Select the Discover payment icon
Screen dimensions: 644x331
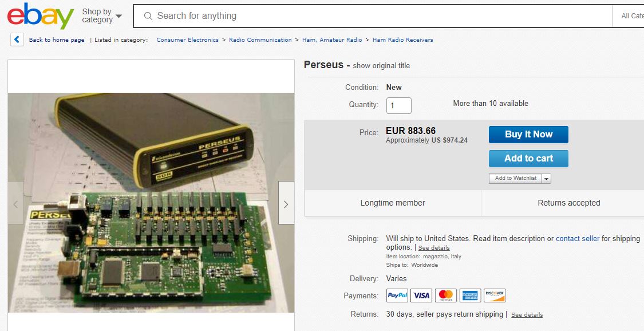pos(493,295)
